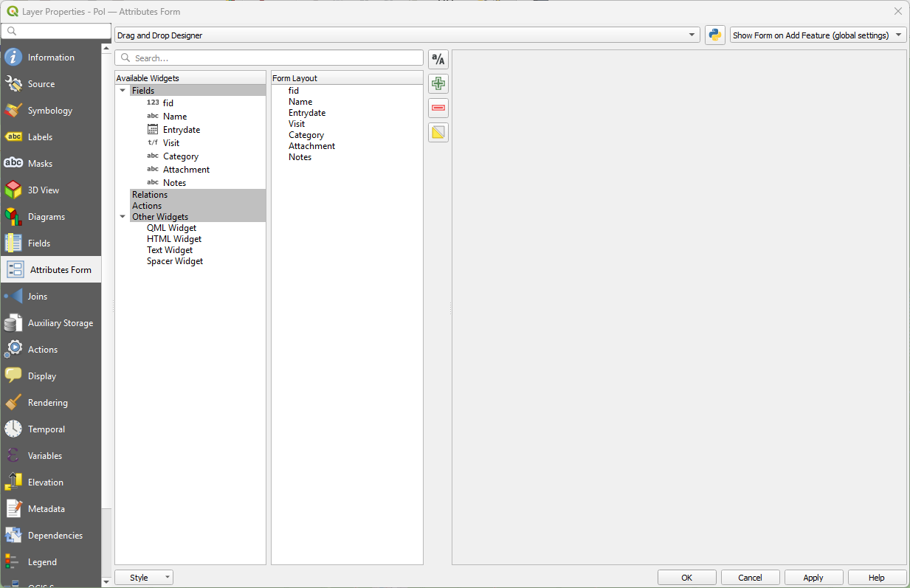Screen dimensions: 910x588
Task: Collapse the Other Widgets tree group
Action: (123, 217)
